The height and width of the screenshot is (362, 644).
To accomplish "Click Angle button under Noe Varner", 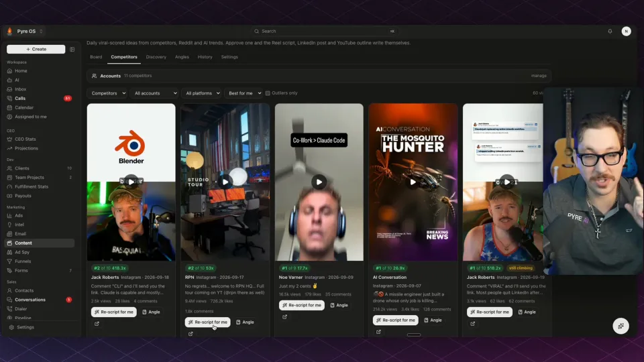I will pyautogui.click(x=339, y=306).
